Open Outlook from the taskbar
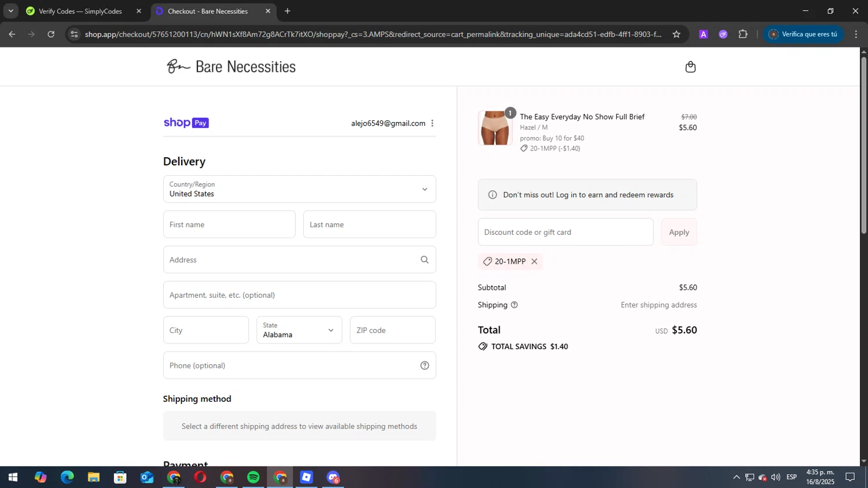This screenshot has height=488, width=868. click(x=147, y=478)
